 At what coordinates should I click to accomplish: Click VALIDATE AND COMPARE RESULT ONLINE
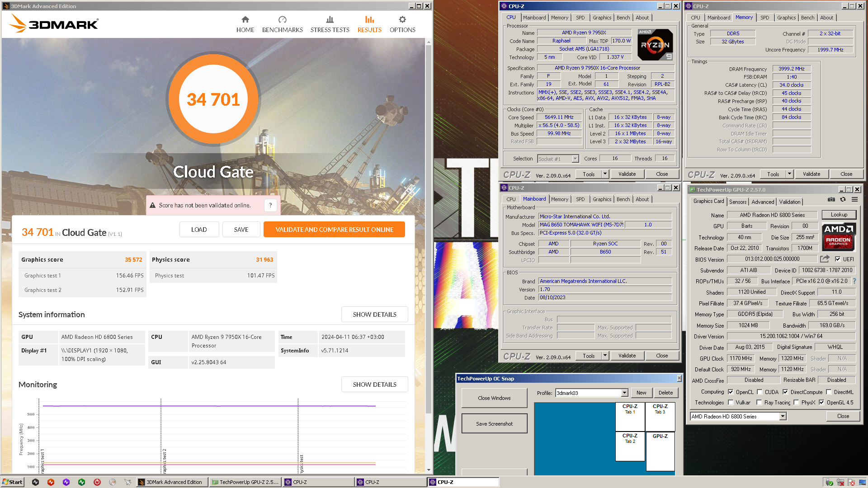pos(334,230)
